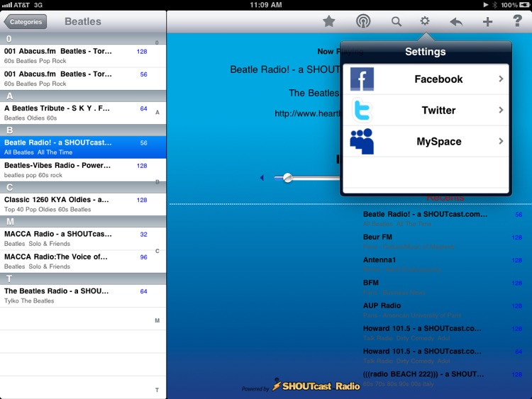Screen dimensions: 532x399
Task: Tap the Bluetooth icon in status bar
Action: tap(494, 5)
